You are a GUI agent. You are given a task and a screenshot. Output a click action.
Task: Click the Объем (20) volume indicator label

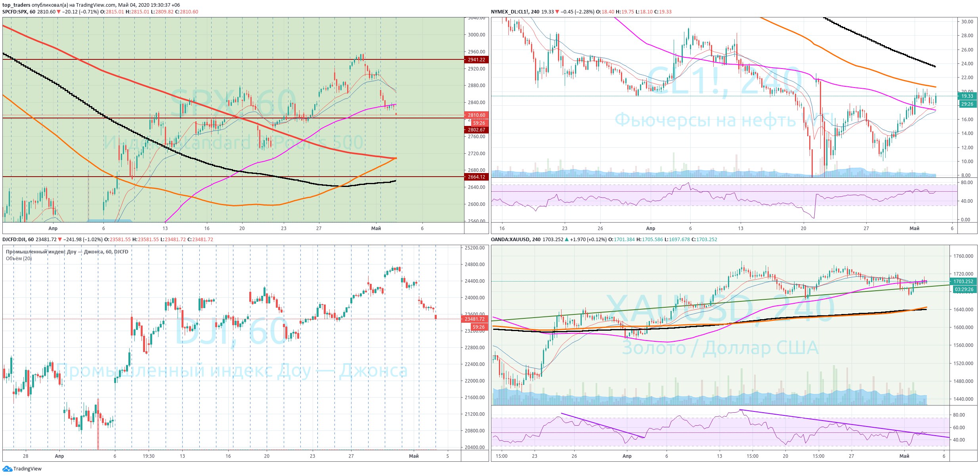(19, 259)
